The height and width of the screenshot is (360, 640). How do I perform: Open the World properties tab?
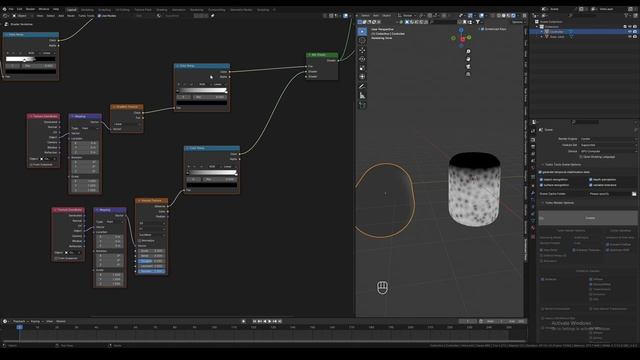[533, 168]
